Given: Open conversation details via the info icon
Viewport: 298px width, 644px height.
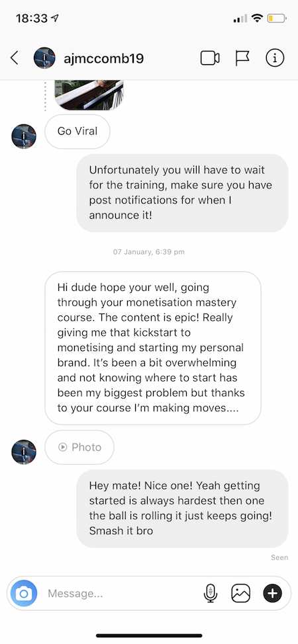Looking at the screenshot, I should tap(275, 58).
